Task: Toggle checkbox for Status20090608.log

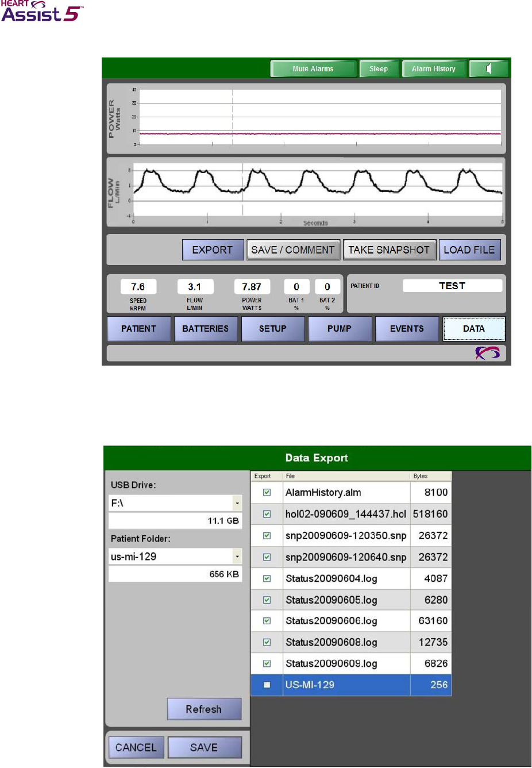Action: pos(267,642)
